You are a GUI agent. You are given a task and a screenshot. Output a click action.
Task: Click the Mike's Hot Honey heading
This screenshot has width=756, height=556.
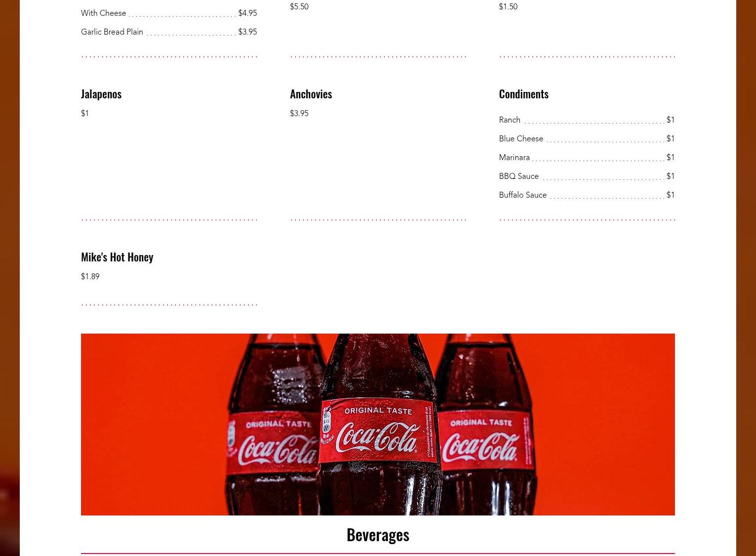[117, 257]
